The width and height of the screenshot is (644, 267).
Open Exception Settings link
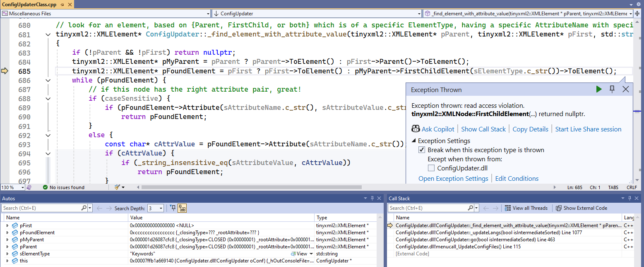[453, 179]
